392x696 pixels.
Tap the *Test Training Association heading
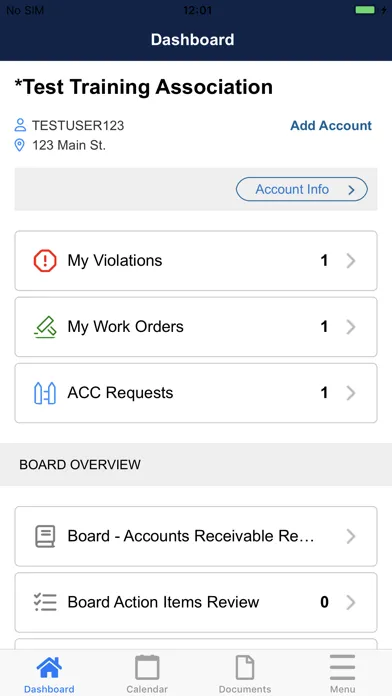[144, 87]
